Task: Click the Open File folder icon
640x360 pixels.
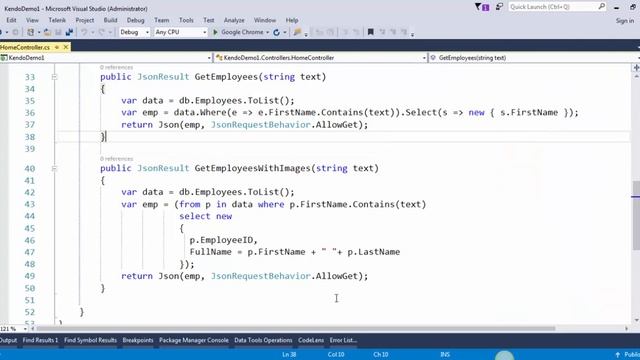Action: coord(47,32)
